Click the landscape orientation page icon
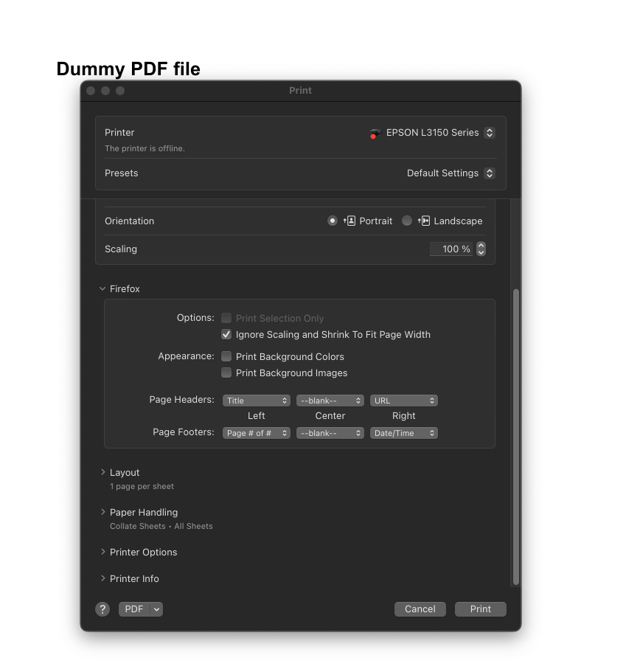The image size is (640, 672). (x=424, y=221)
